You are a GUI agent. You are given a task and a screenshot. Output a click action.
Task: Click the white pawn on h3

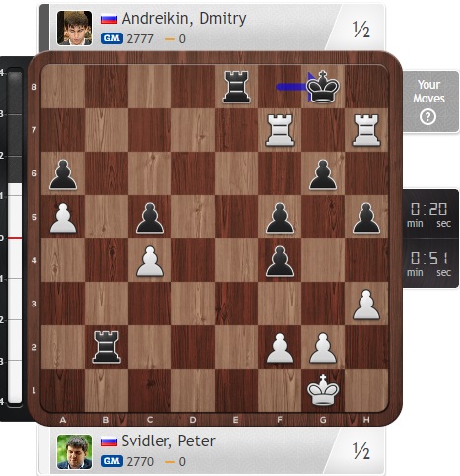pos(366,305)
